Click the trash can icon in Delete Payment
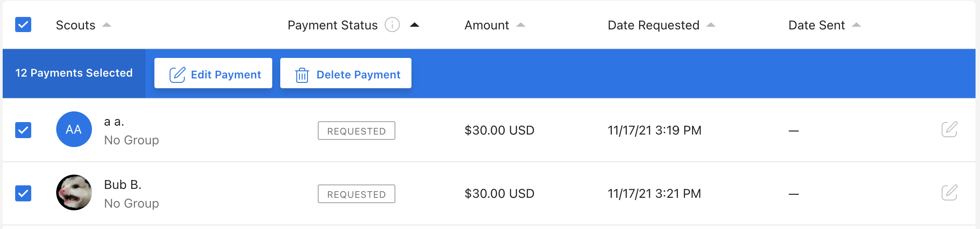The image size is (980, 229). (x=302, y=75)
